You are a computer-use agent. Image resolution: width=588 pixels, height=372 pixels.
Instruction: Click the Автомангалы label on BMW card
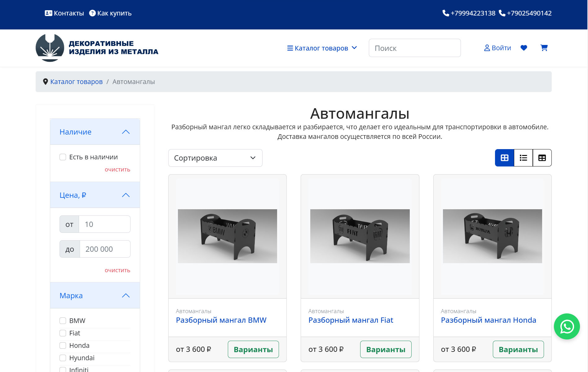[x=194, y=311]
